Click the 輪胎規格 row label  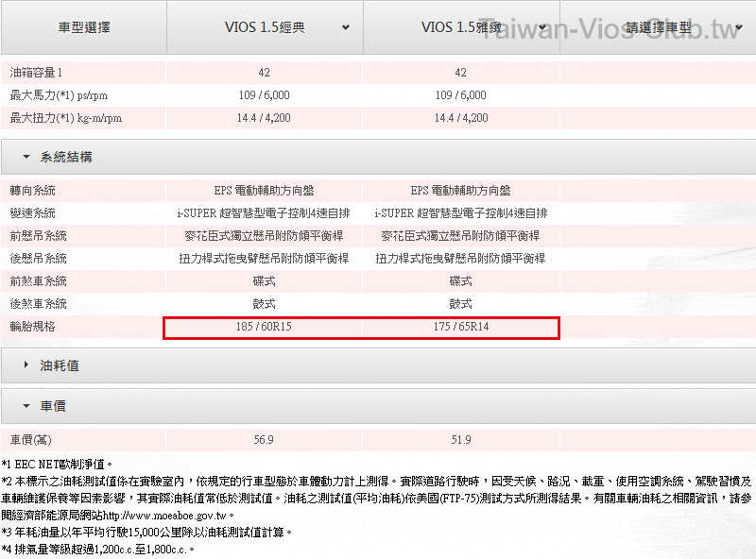(x=32, y=327)
